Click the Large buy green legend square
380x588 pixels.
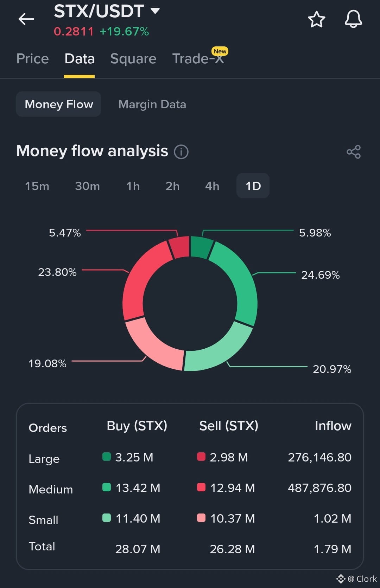[x=107, y=457]
